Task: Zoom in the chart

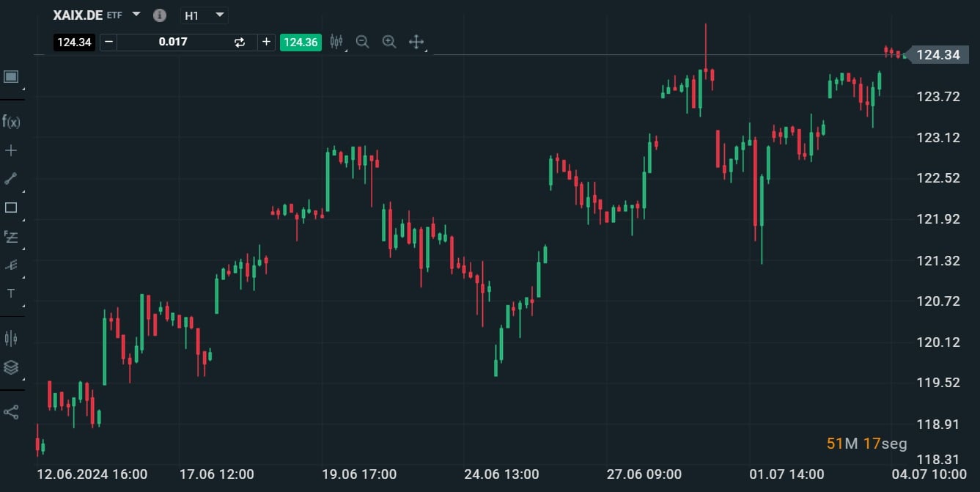Action: coord(389,42)
